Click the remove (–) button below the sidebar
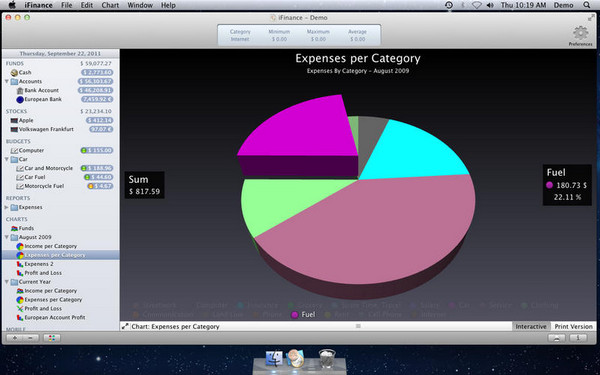 pyautogui.click(x=31, y=338)
